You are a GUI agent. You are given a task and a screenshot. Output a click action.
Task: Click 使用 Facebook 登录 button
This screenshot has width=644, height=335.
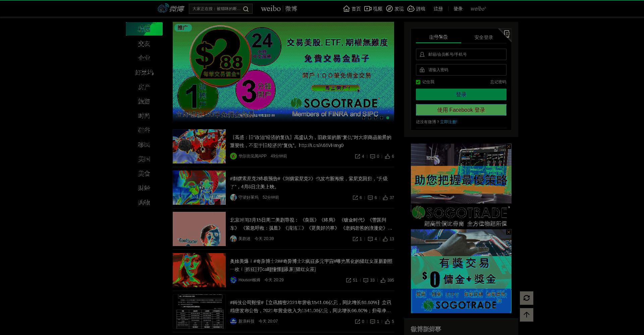(x=461, y=110)
